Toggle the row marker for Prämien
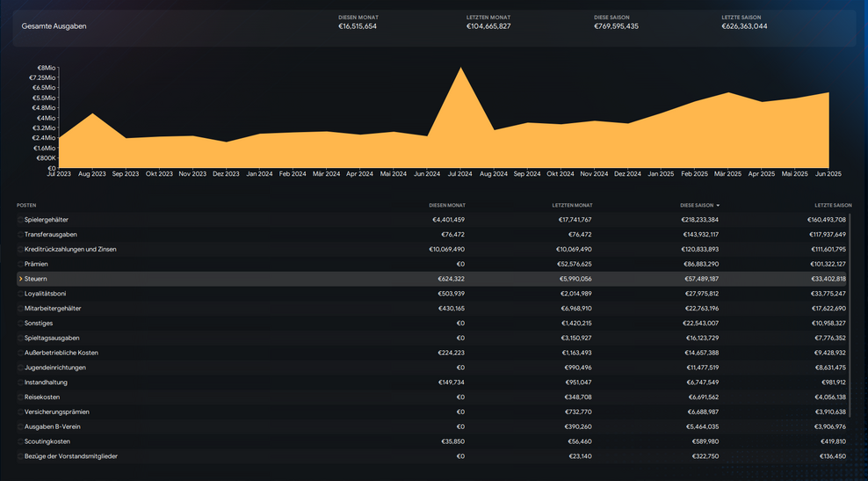 tap(20, 264)
